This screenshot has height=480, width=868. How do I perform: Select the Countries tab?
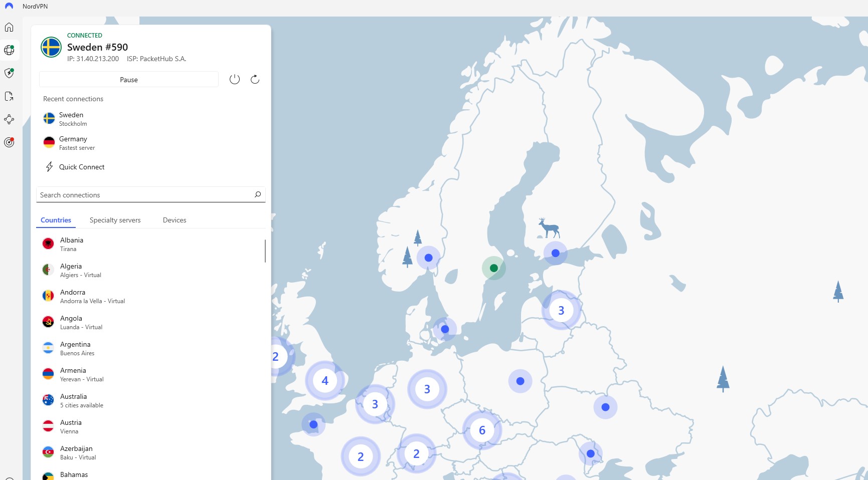[x=56, y=220]
